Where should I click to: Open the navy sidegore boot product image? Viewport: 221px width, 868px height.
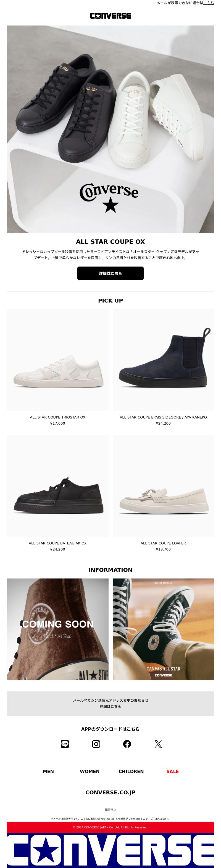163,360
